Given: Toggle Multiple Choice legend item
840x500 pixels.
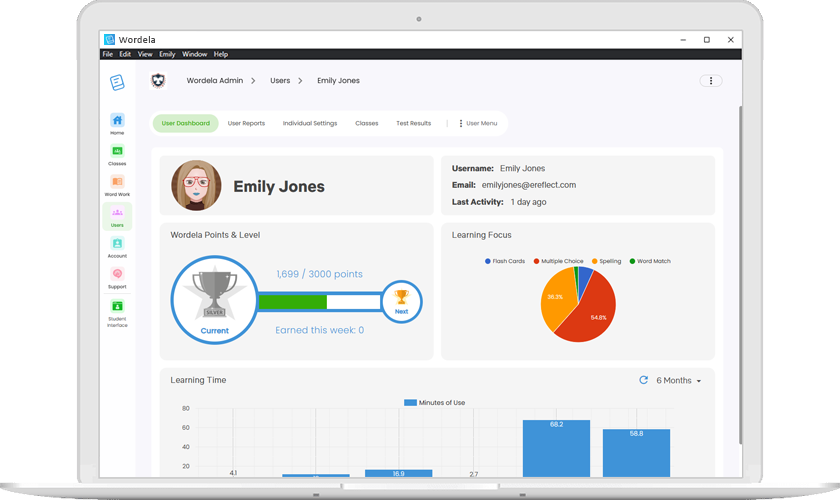Looking at the screenshot, I should point(558,261).
